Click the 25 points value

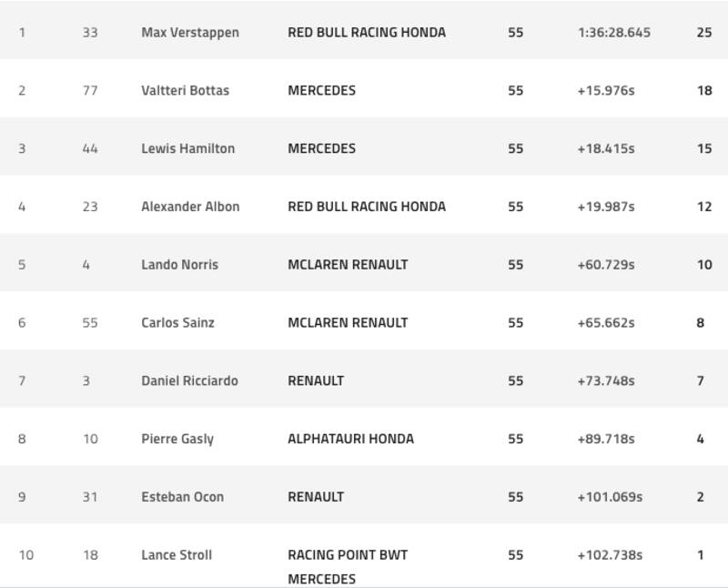[x=703, y=33]
